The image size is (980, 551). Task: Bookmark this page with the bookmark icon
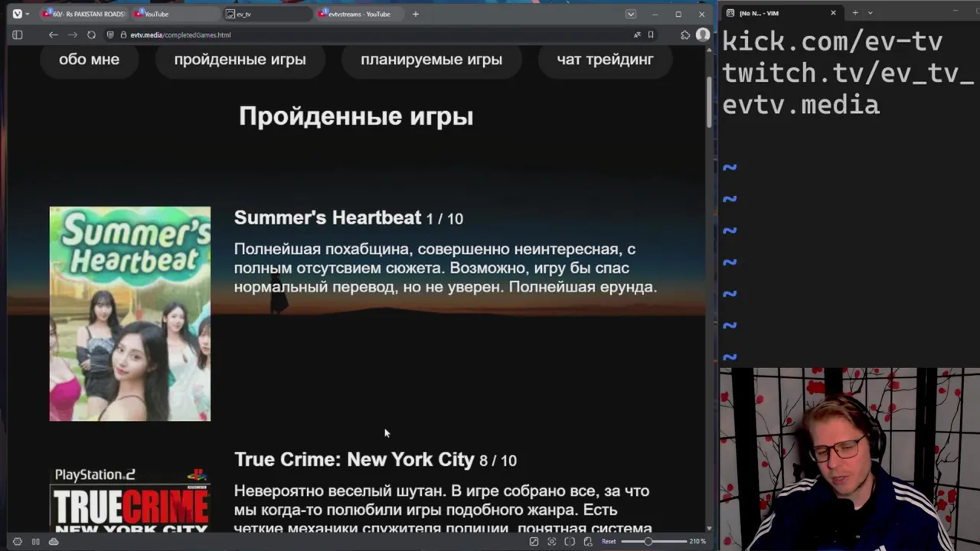point(651,34)
